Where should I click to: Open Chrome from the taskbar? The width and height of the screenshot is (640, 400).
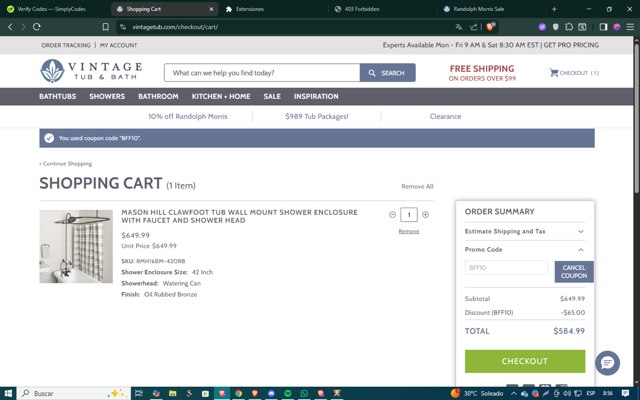point(238,393)
